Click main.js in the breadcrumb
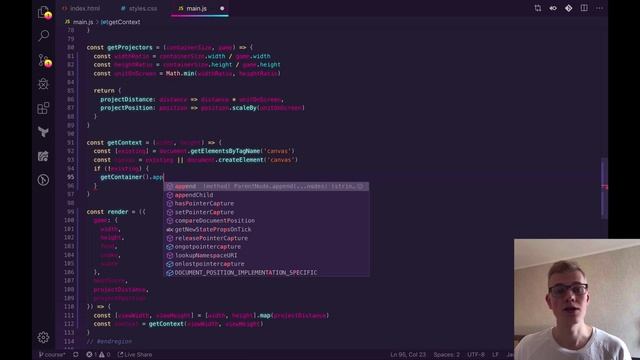 click(83, 22)
